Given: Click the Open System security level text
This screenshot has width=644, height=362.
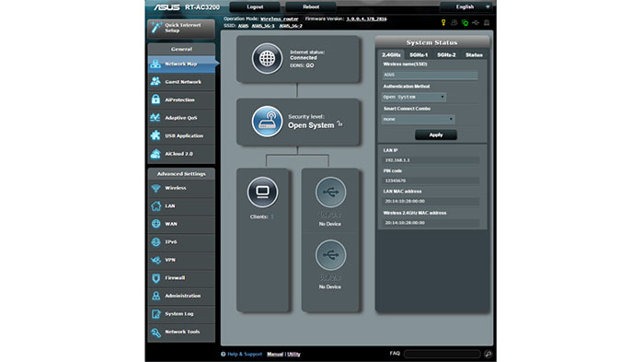Looking at the screenshot, I should click(x=311, y=125).
